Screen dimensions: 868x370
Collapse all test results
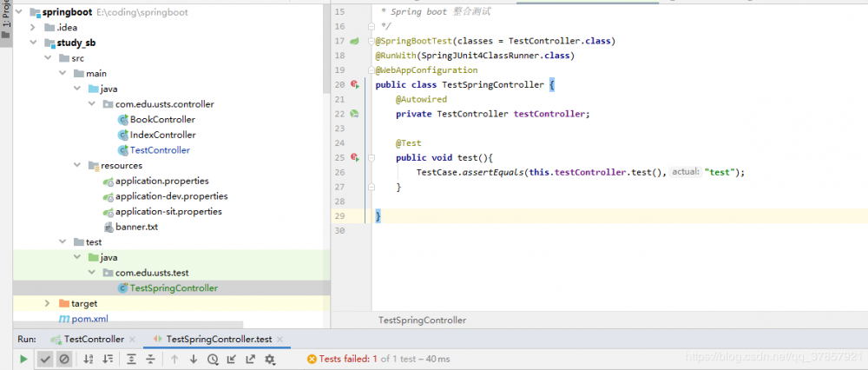150,359
